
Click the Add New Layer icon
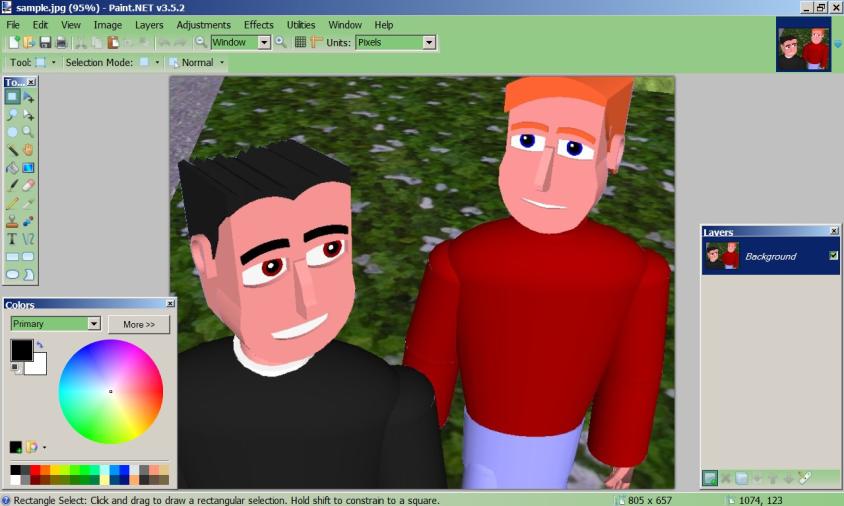click(x=710, y=478)
